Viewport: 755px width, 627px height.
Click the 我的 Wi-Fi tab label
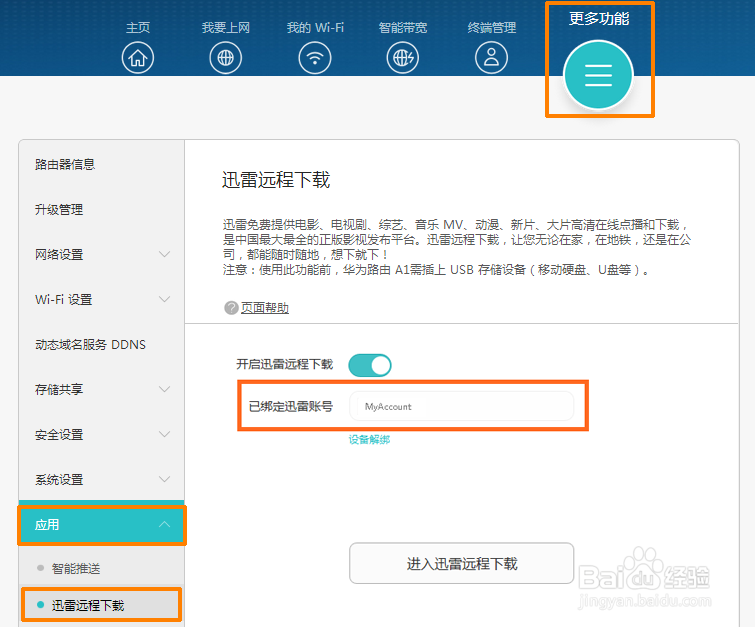[315, 27]
